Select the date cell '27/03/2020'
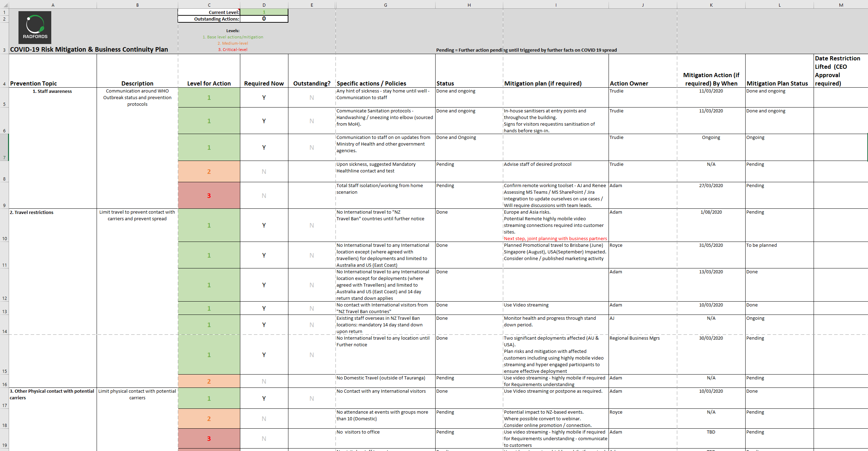 coord(711,195)
